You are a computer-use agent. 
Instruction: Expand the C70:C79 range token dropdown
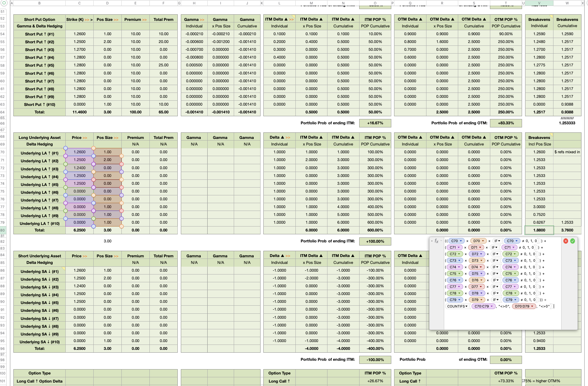pyautogui.click(x=492, y=306)
